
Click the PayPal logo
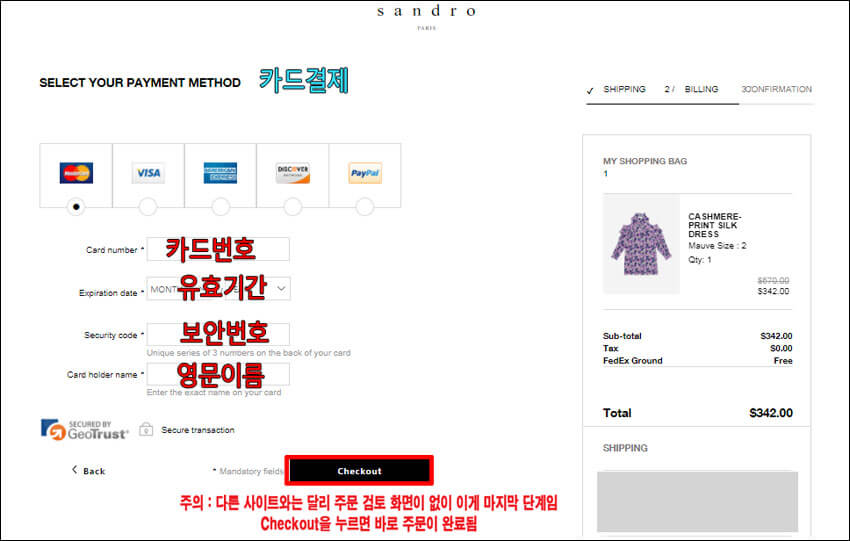tap(365, 173)
